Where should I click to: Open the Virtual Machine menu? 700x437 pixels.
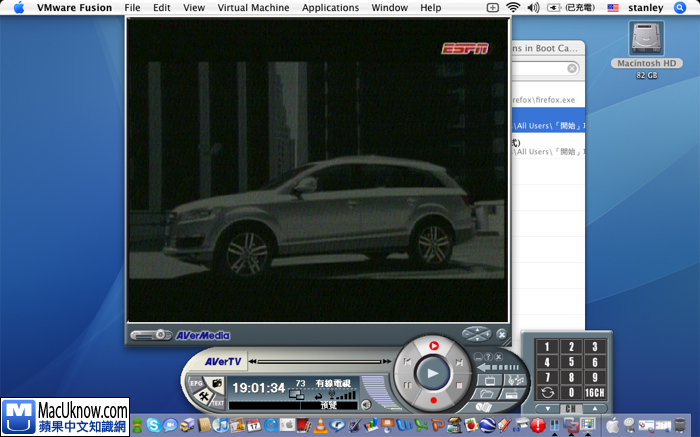click(x=252, y=7)
